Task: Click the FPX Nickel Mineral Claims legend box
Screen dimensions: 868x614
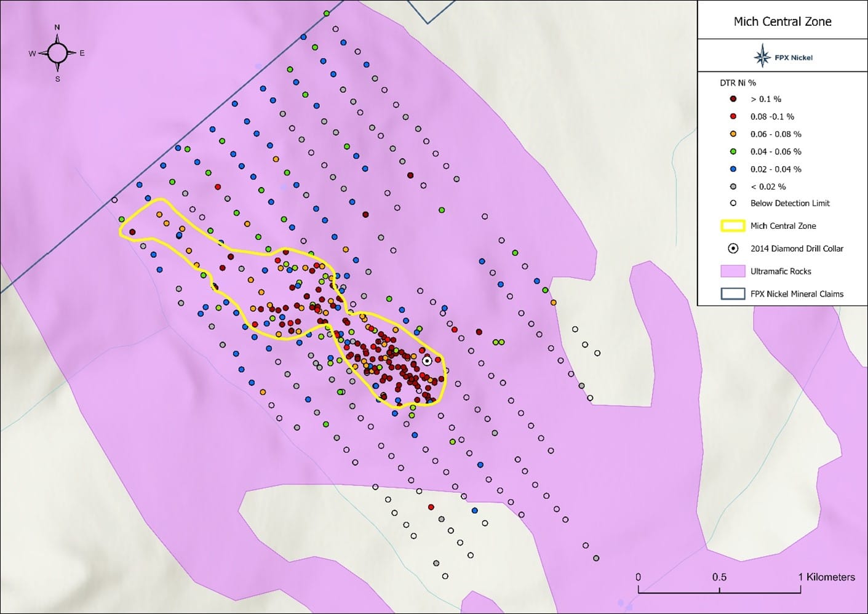Action: pos(733,294)
